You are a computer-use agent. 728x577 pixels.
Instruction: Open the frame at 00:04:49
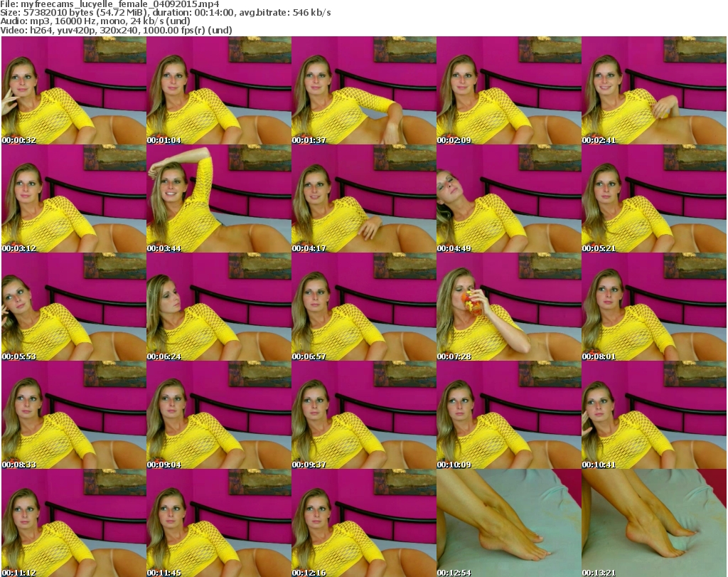[509, 198]
